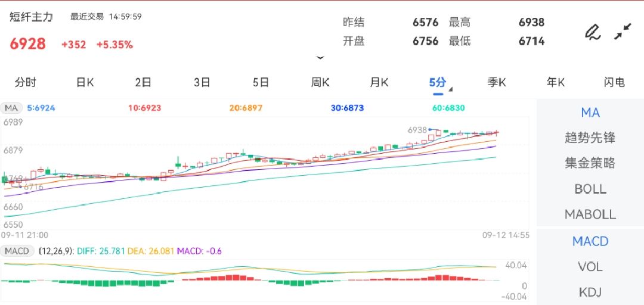The image size is (644, 305).
Task: Toggle the MABOLL overlay indicator
Action: pyautogui.click(x=590, y=214)
